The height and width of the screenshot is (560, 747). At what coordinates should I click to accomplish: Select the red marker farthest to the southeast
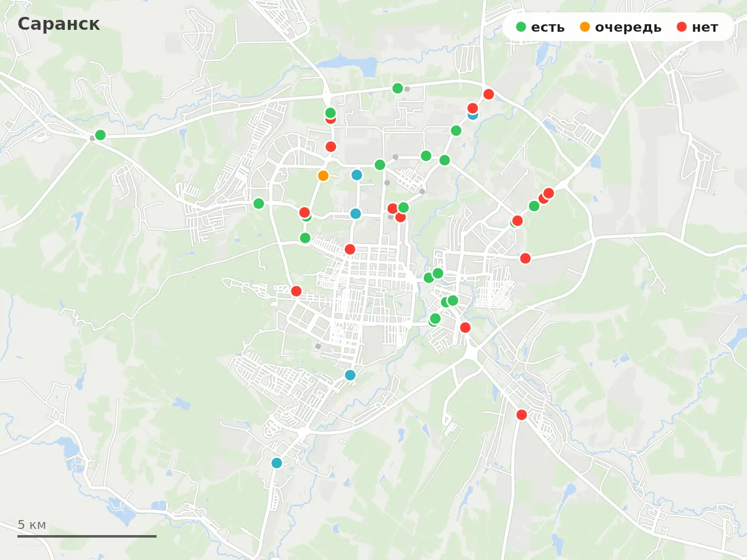[522, 415]
